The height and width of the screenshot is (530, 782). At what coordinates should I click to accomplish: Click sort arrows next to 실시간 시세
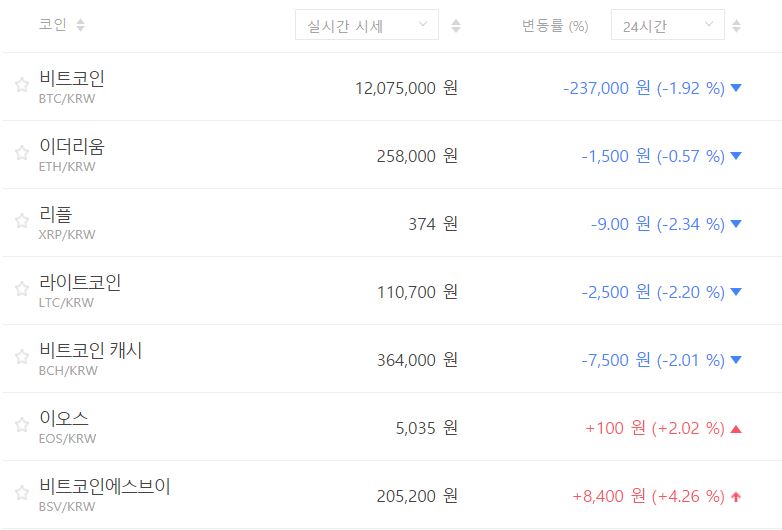point(456,26)
